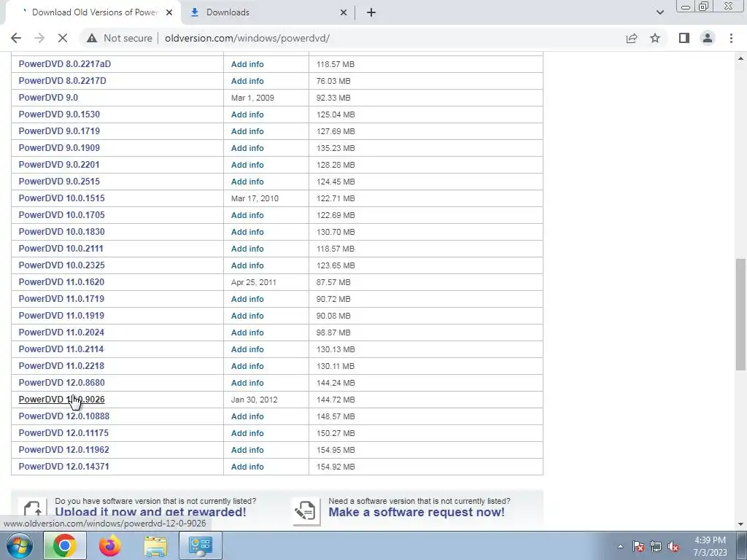Viewport: 747px width, 560px height.
Task: Click the share page icon
Action: 632,38
